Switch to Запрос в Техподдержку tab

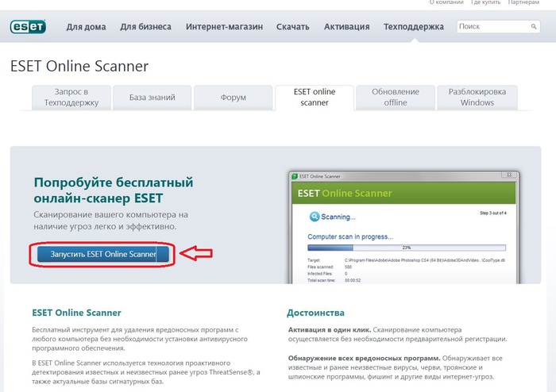coord(71,98)
